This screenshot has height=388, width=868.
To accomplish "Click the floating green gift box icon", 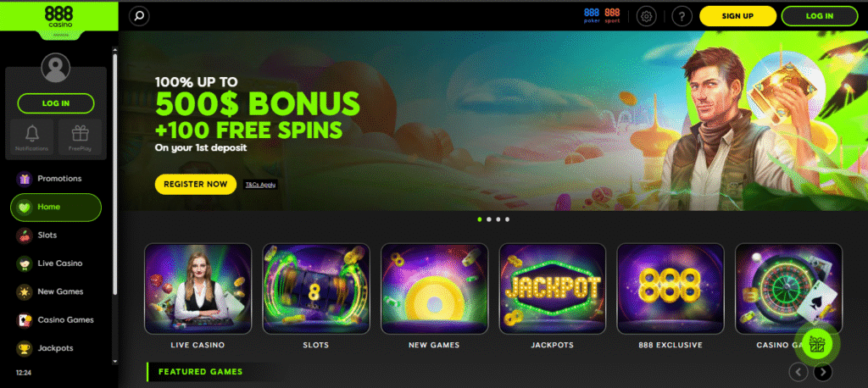I will pyautogui.click(x=816, y=344).
